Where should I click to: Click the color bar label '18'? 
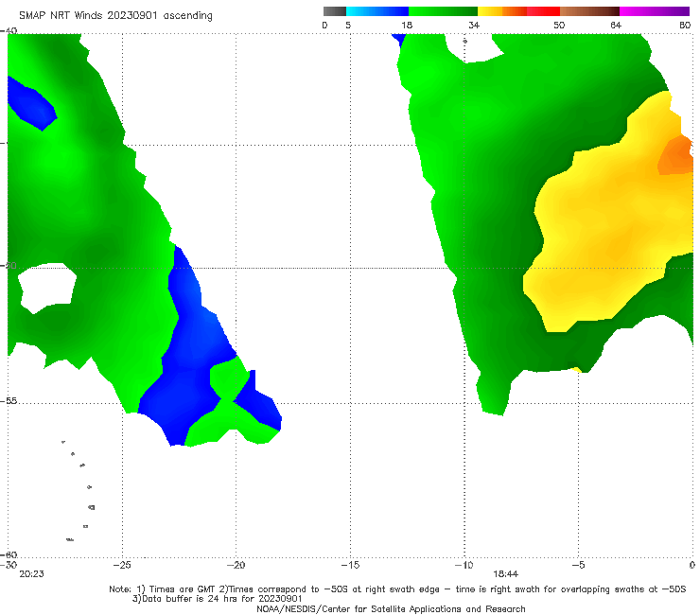[407, 25]
